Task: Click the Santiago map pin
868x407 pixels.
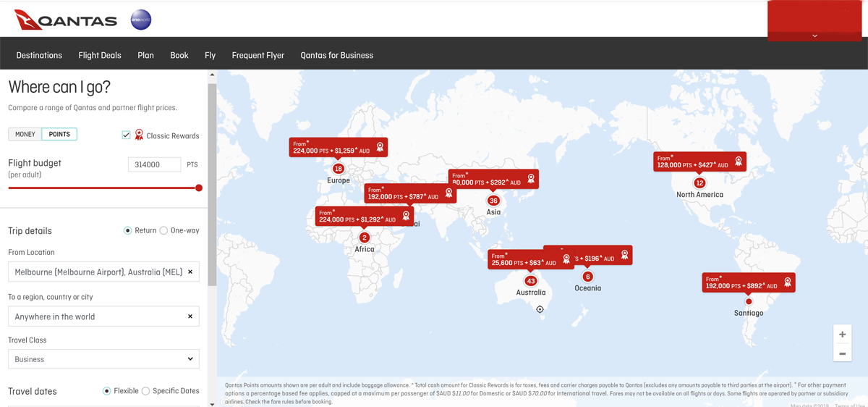Action: 749,301
